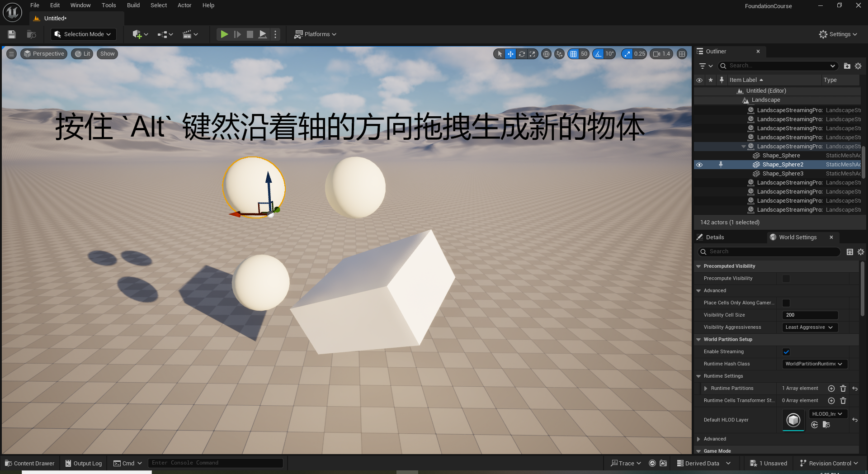Open the viewport Show menu
Screen dimensions: 868x474
point(107,54)
